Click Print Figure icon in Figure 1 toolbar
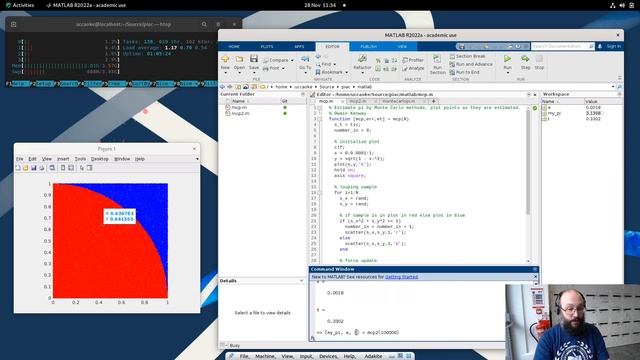Screen dimensions: 640x360 tap(41, 168)
